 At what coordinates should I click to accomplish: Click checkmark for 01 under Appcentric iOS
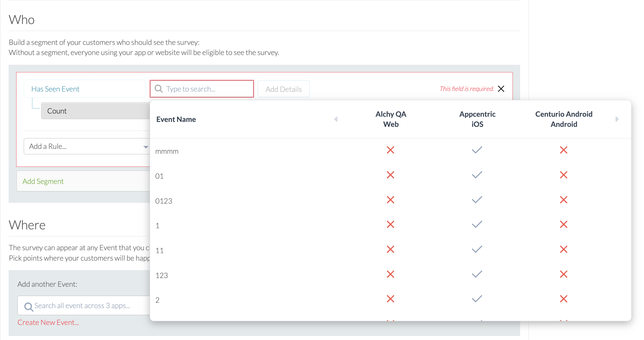(477, 175)
